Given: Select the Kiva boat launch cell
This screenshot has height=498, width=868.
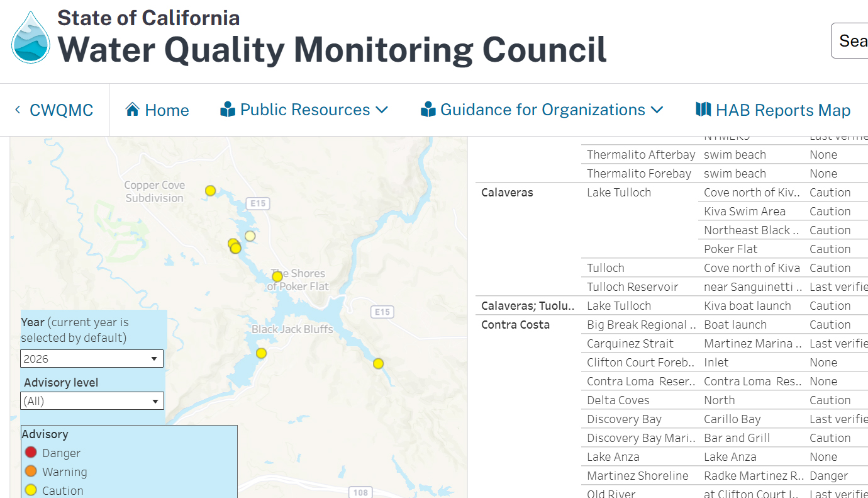Looking at the screenshot, I should (752, 306).
